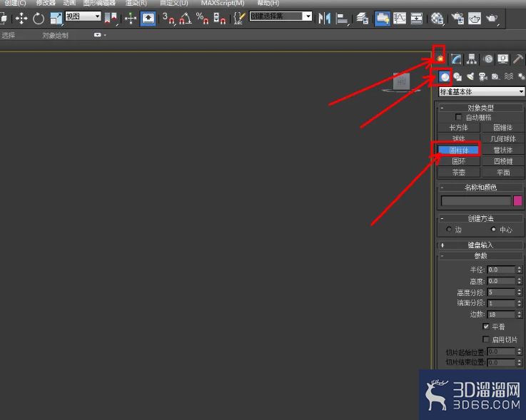526x420 pixels.
Task: Toggle the 3D Snaps icon
Action: click(168, 18)
